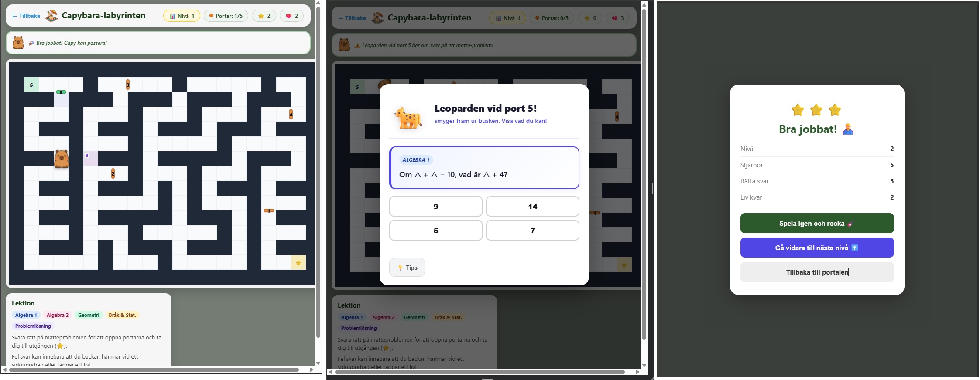Go back with Tillbaka in the Portar 1/5 game
Image resolution: width=980 pixels, height=380 pixels.
point(26,16)
